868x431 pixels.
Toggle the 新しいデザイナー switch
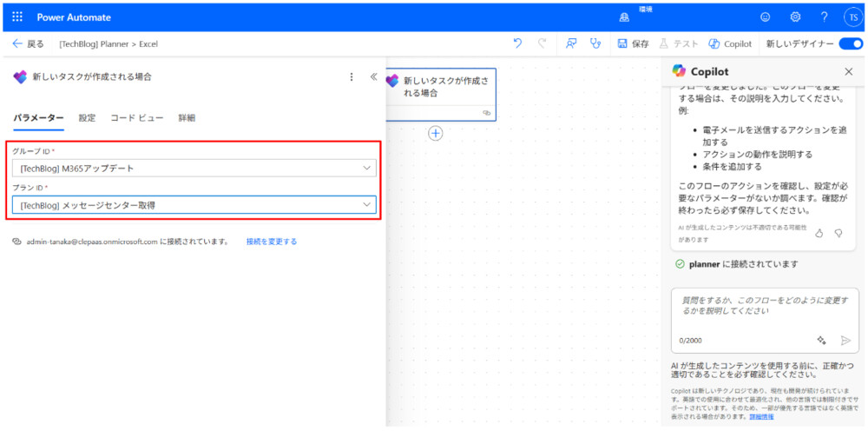[851, 43]
